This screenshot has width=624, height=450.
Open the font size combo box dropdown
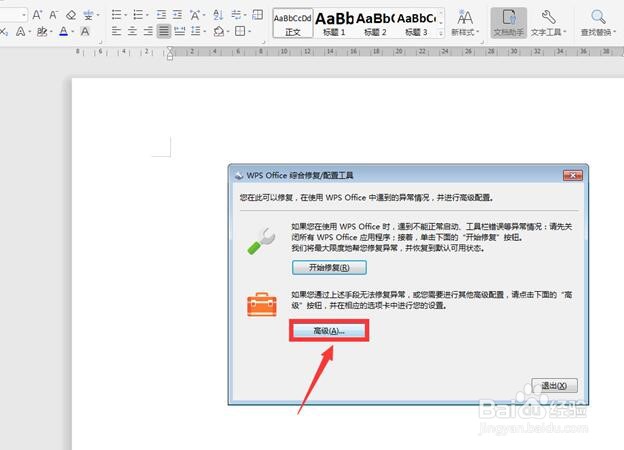pos(24,16)
